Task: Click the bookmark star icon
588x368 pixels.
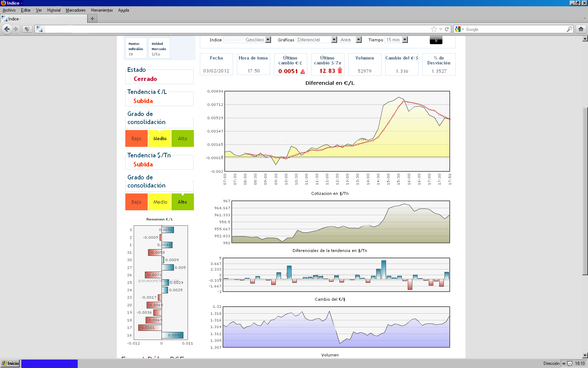Action: click(x=434, y=29)
